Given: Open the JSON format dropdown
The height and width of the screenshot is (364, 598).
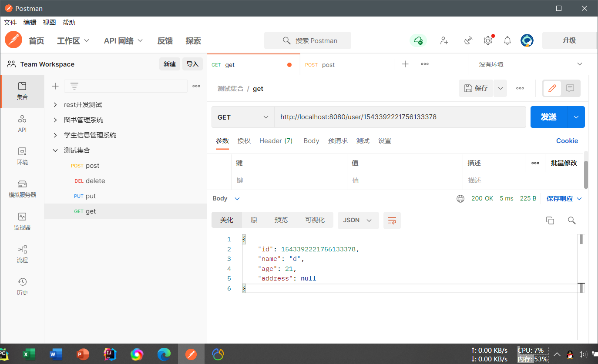Looking at the screenshot, I should (x=358, y=220).
